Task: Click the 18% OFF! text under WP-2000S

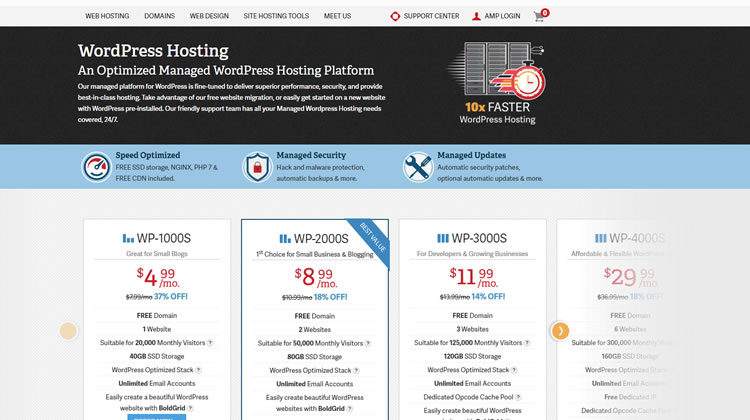Action: pos(331,297)
